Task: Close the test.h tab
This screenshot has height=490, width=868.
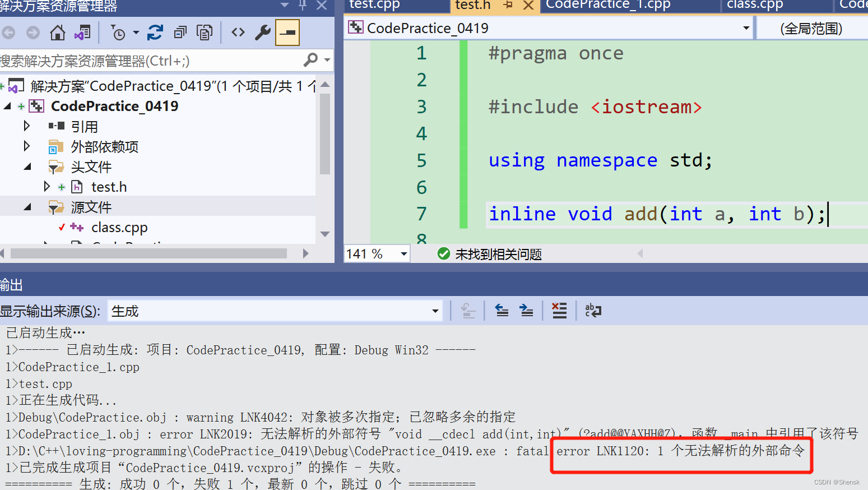Action: pyautogui.click(x=528, y=6)
